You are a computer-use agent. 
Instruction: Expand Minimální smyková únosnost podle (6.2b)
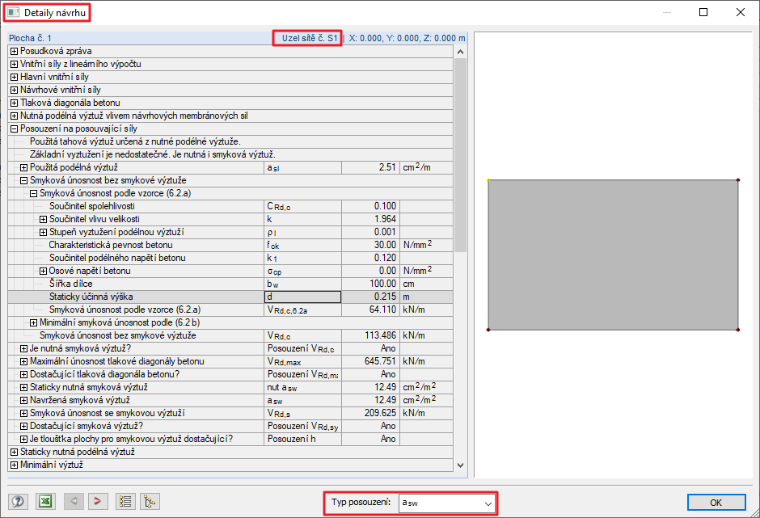point(33,323)
